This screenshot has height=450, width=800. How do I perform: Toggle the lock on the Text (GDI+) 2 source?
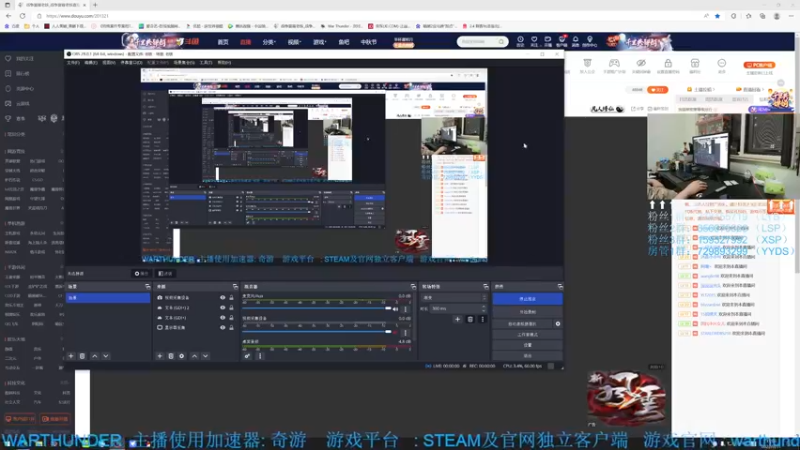(231, 308)
